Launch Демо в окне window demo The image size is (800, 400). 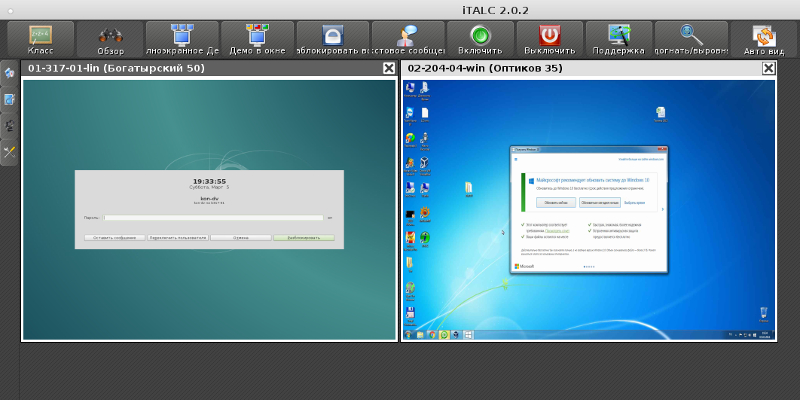257,39
